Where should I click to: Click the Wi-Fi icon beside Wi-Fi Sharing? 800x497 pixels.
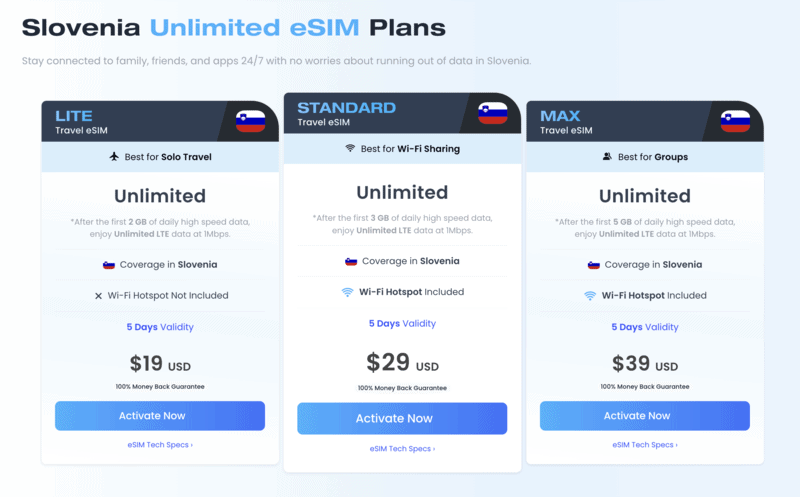tap(350, 149)
